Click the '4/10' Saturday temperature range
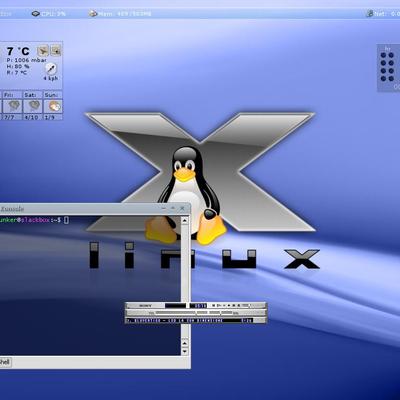 coord(31,117)
